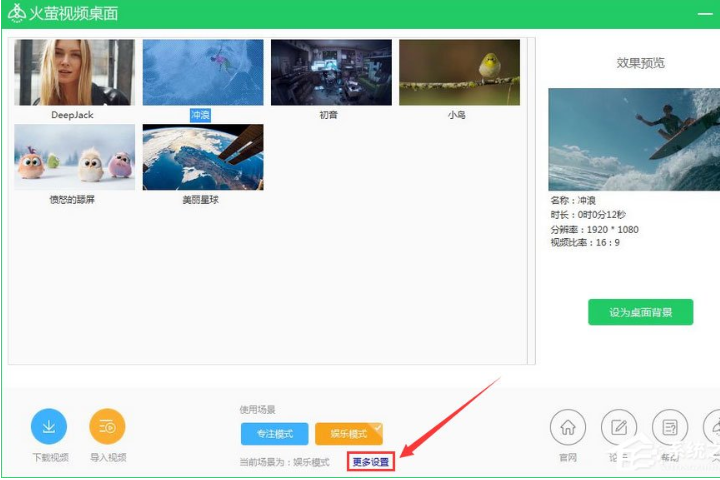Minimize the 火萤视频桌面 window

[x=705, y=14]
